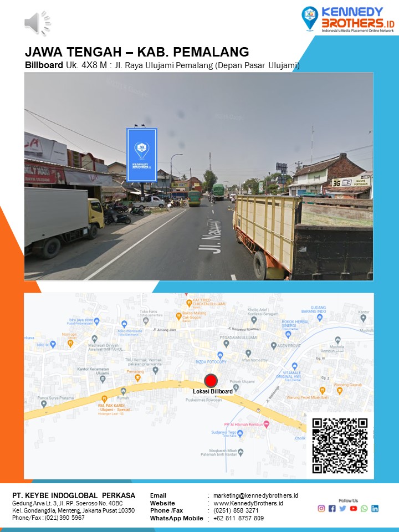Click the Kennedy Brothers.ID logo

click(348, 19)
